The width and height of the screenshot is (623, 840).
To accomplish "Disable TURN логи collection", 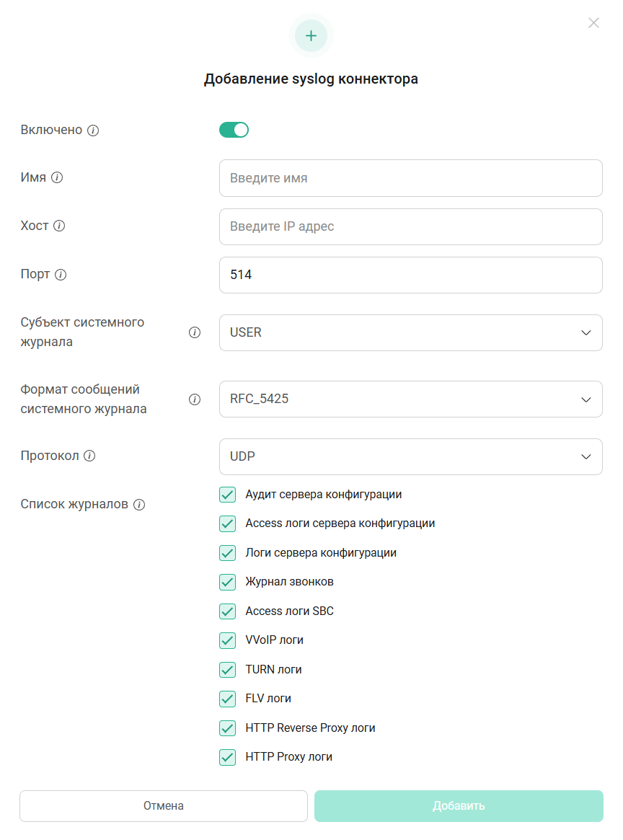I will pyautogui.click(x=227, y=669).
